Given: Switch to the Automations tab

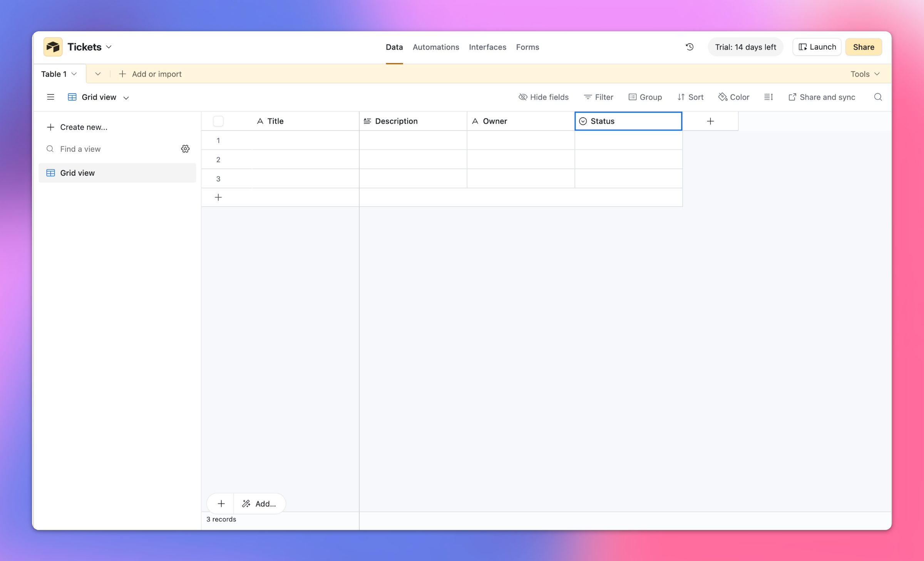Looking at the screenshot, I should point(435,47).
